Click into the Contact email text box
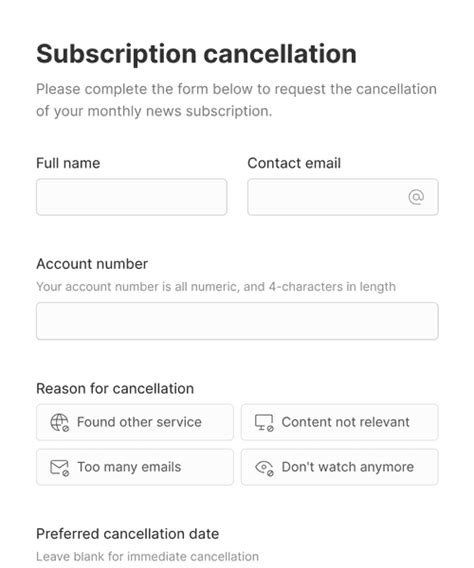This screenshot has height=568, width=474. (343, 197)
